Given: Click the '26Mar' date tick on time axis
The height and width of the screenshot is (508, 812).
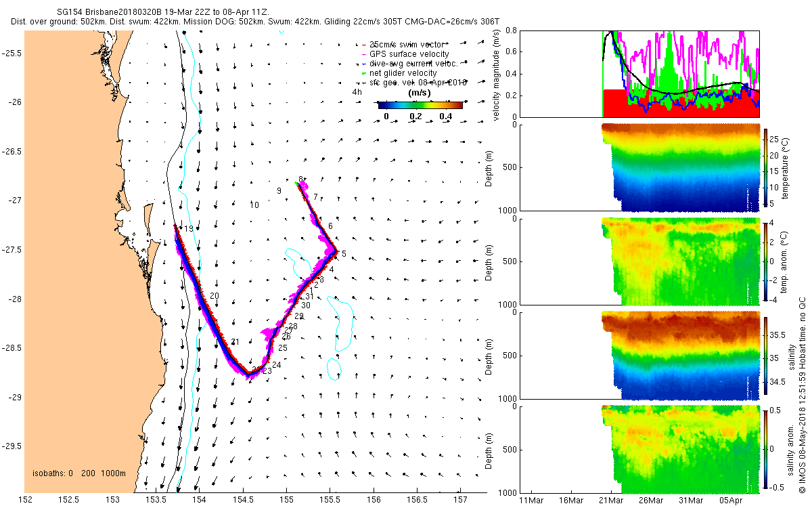Looking at the screenshot, I should [653, 500].
